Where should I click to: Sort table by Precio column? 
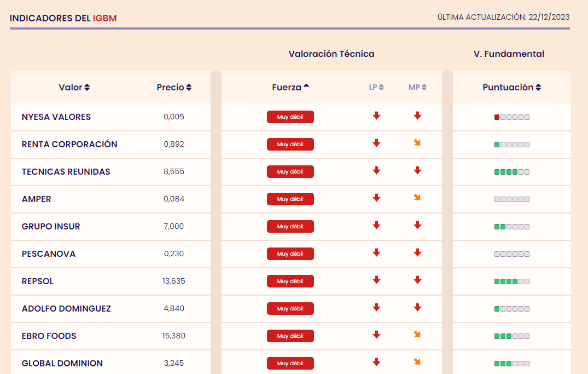pyautogui.click(x=174, y=87)
